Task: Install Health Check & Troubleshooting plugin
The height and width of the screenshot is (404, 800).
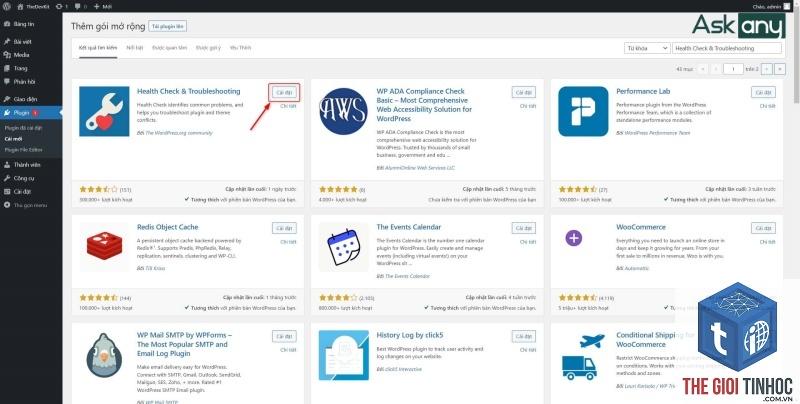Action: (x=284, y=92)
